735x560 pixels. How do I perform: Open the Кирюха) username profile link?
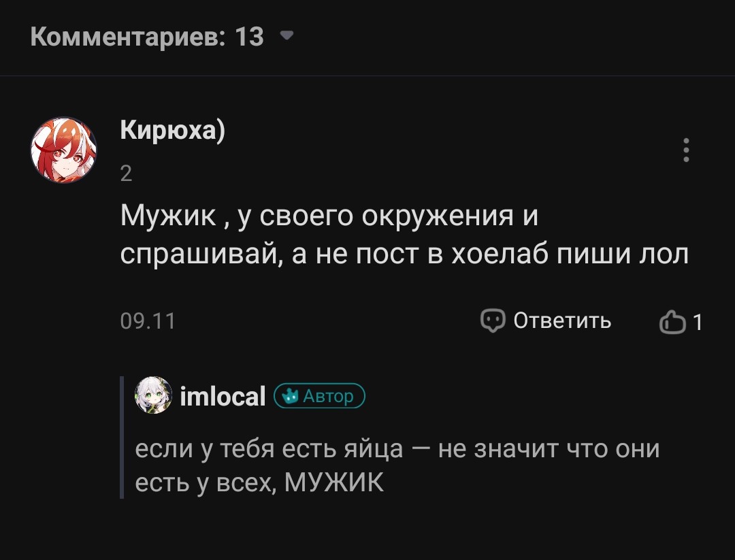tap(172, 129)
